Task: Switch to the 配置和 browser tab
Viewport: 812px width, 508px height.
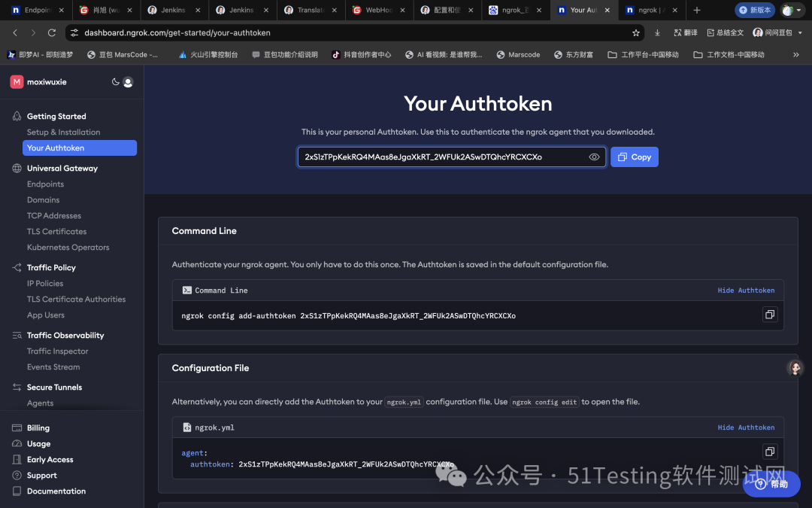Action: tap(447, 10)
